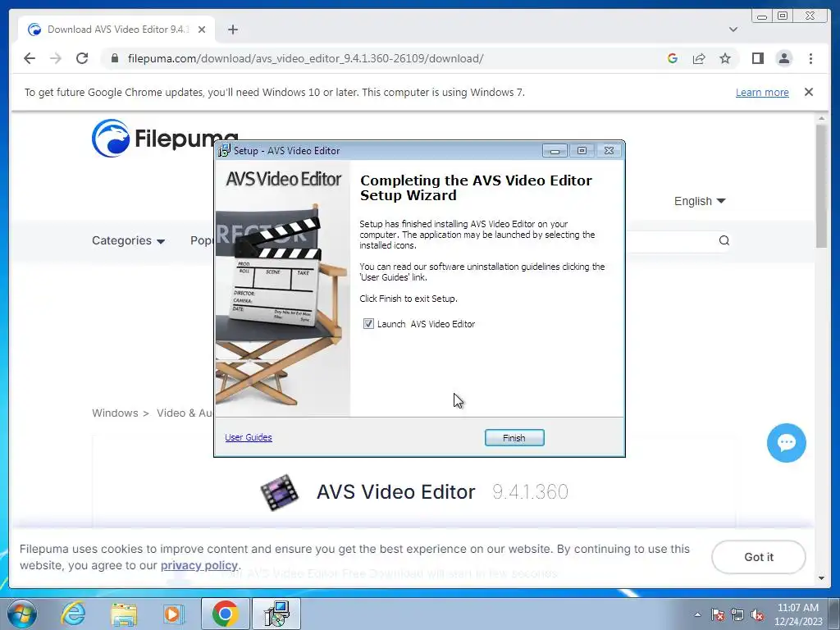840x630 pixels.
Task: Open Windows Media Player from taskbar
Action: pos(173,614)
